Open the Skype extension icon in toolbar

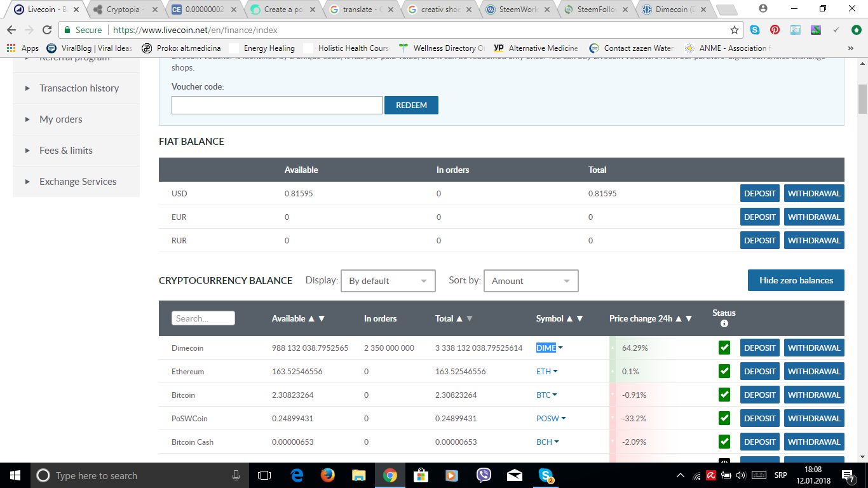(x=755, y=30)
